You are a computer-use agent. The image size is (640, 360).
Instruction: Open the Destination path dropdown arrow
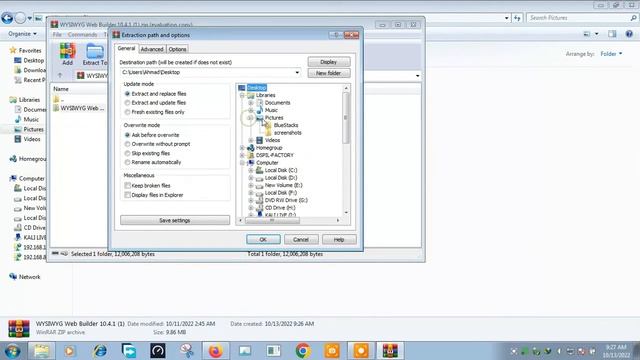click(x=297, y=73)
